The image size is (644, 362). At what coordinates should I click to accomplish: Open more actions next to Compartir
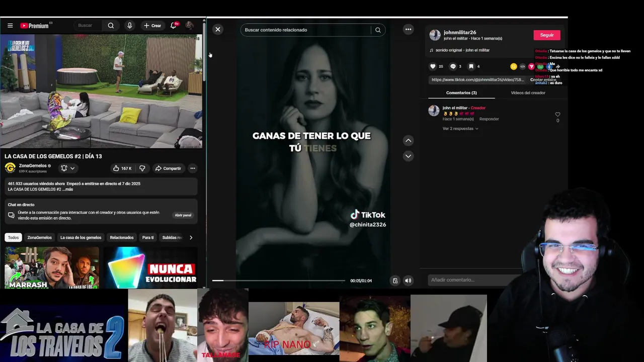point(192,168)
